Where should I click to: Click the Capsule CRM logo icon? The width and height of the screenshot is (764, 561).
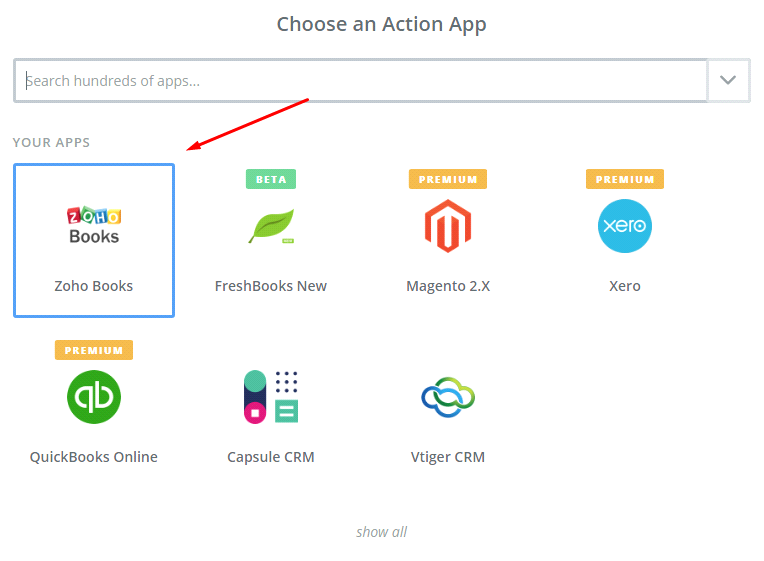(x=271, y=397)
